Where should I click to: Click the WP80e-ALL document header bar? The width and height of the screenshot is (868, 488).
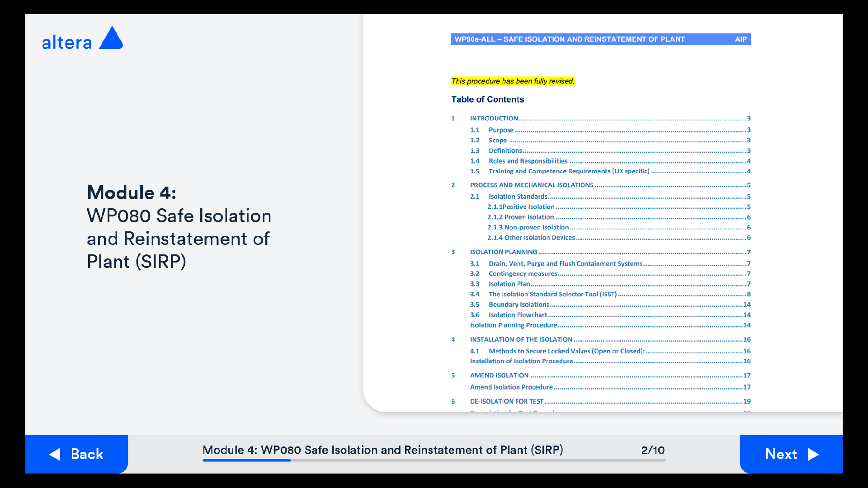(600, 39)
